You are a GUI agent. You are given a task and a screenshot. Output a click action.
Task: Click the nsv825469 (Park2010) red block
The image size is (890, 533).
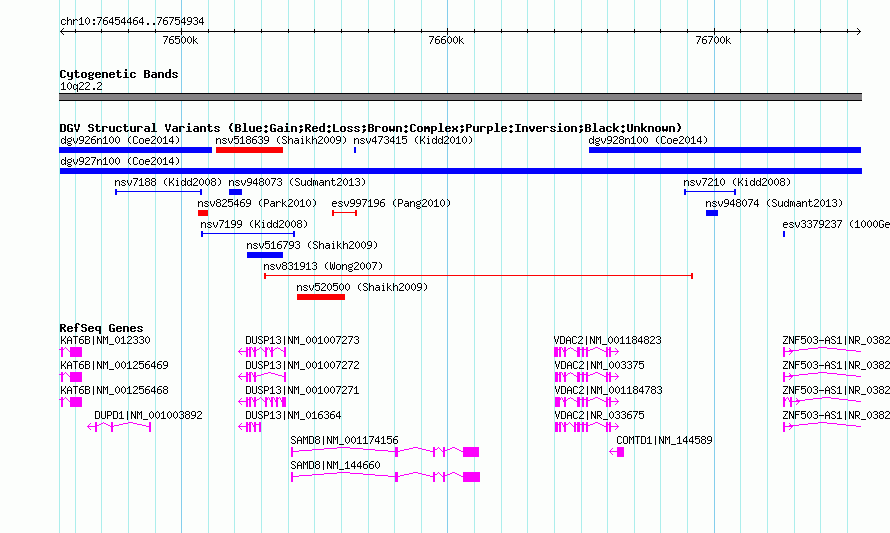(x=203, y=213)
